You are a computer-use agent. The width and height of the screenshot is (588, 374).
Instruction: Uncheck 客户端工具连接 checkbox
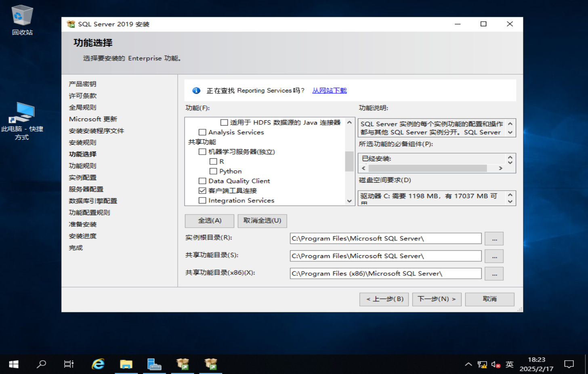tap(202, 191)
